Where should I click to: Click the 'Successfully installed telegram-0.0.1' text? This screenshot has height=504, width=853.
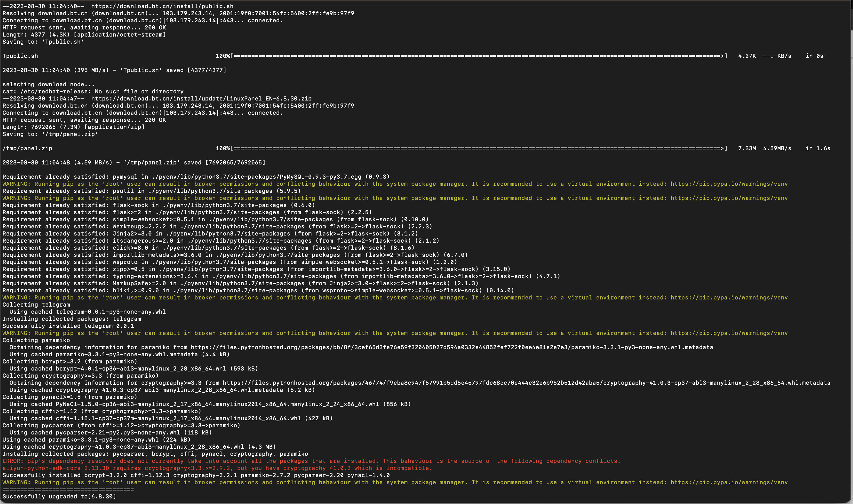(x=68, y=326)
